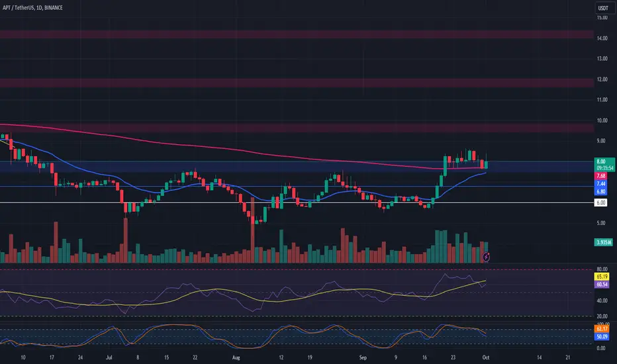Click the Aug label on time axis
Screen dimensions: 617x364
tap(236, 357)
